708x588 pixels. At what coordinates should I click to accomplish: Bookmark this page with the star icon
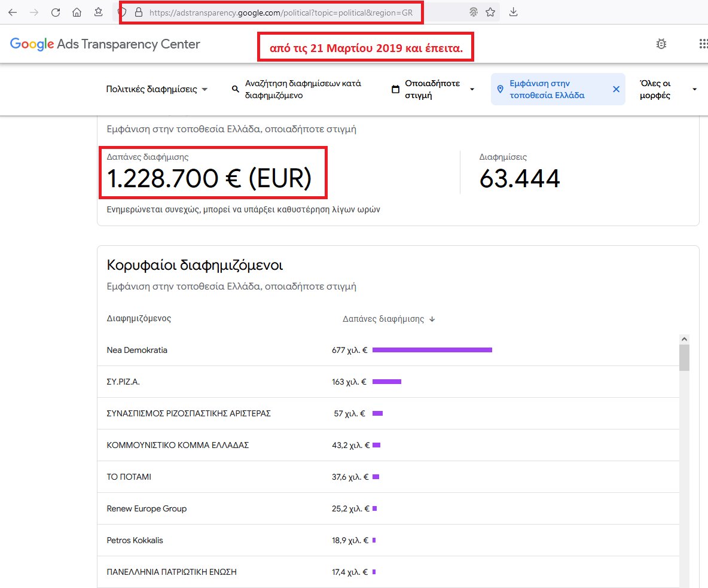coord(490,12)
